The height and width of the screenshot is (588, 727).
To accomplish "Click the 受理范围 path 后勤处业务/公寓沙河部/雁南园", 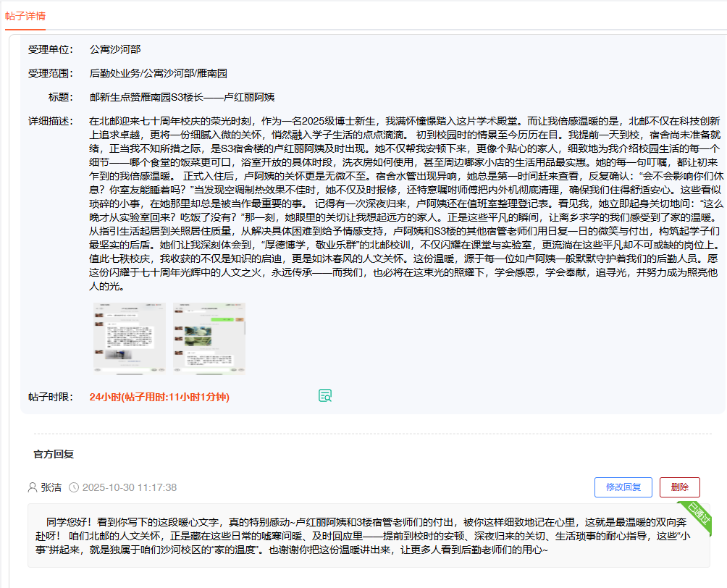I will point(158,73).
